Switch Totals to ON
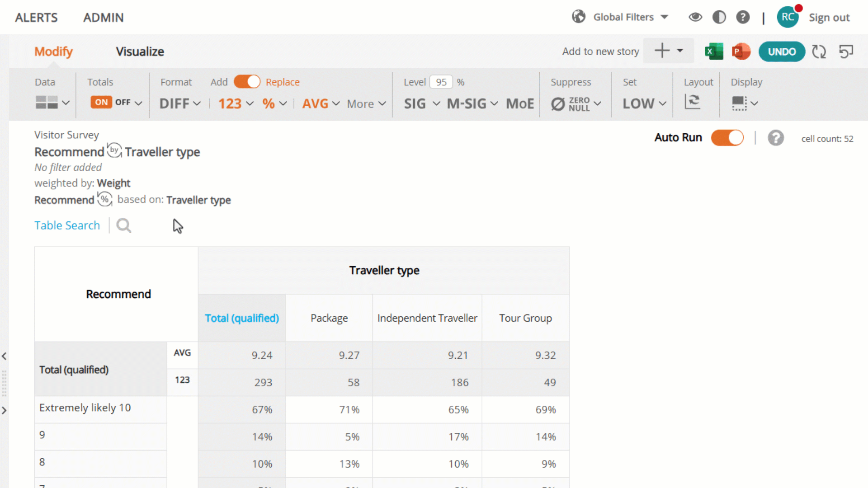This screenshot has width=868, height=488. (x=101, y=102)
